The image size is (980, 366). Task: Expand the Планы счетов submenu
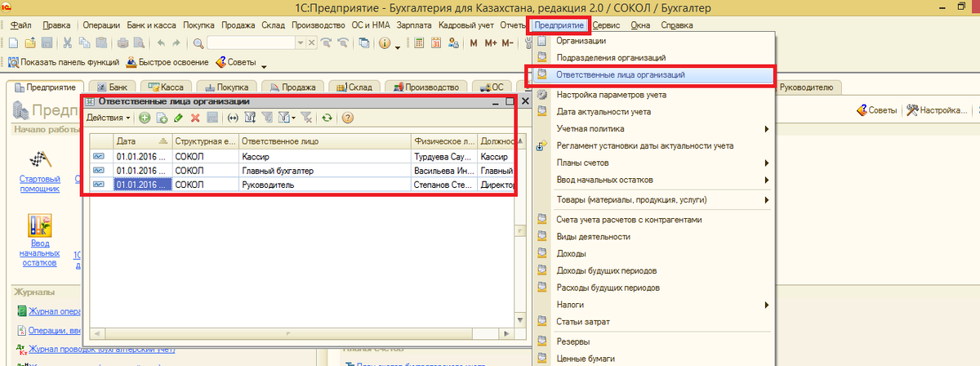[766, 163]
